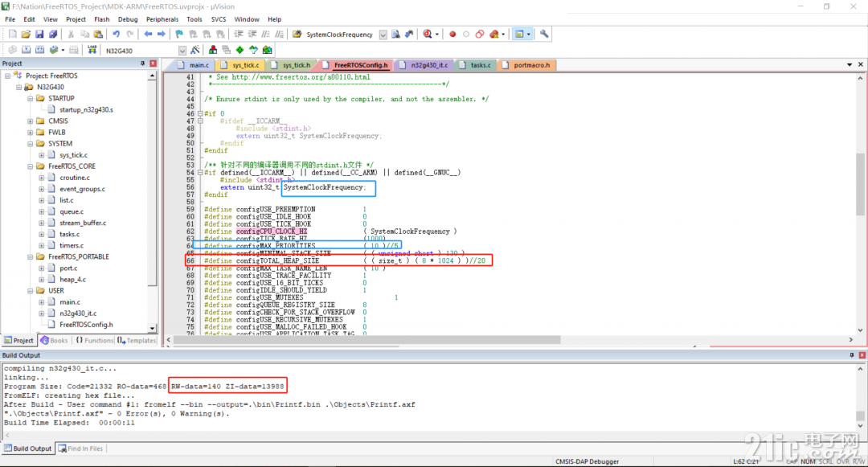This screenshot has width=868, height=467.
Task: Collapse the FreeRTOS_PORTABLE group
Action: click(x=31, y=256)
